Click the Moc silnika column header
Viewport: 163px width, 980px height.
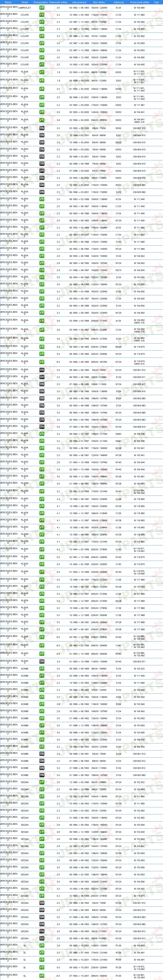pyautogui.click(x=99, y=2)
